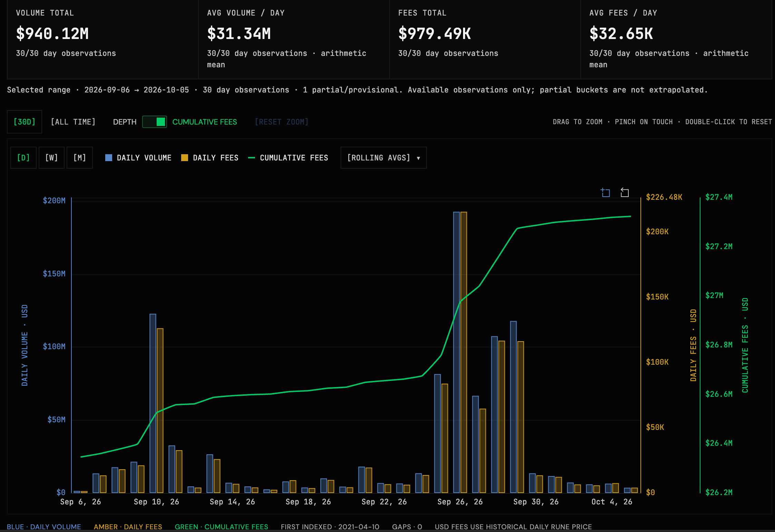Click the Drag to Zoom hint text
775x532 pixels.
[578, 122]
